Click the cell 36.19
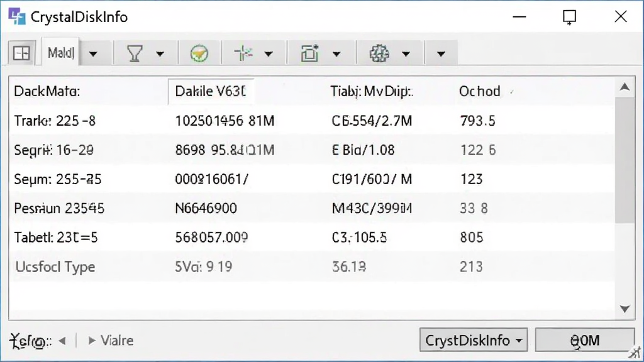644x362 pixels. pyautogui.click(x=348, y=266)
